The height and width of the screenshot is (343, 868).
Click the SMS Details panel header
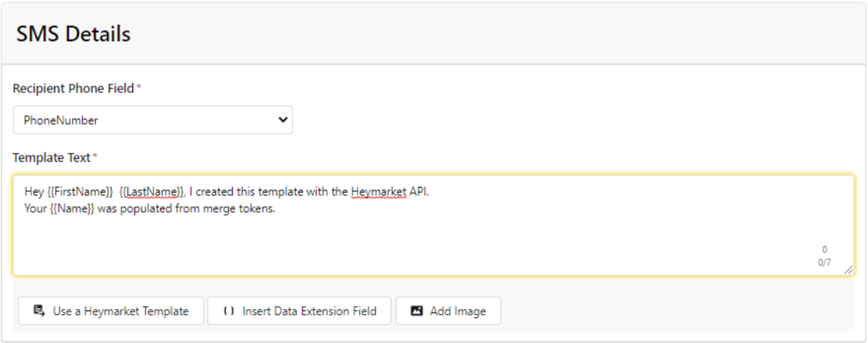(434, 33)
